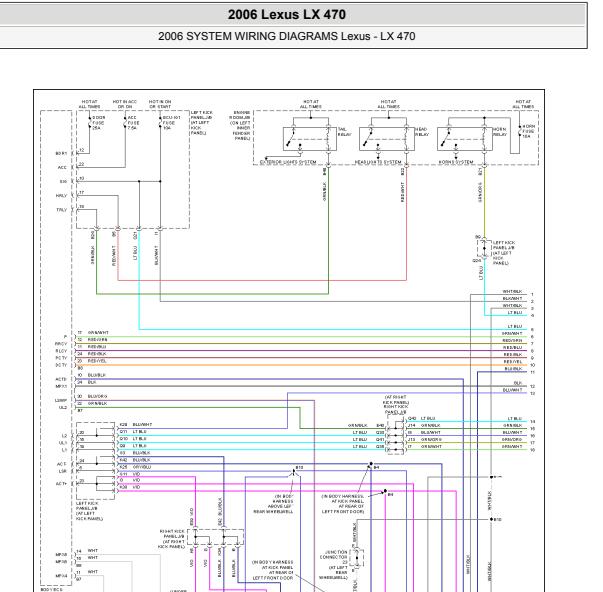Click the BLU/ORG wire label at pin 30
This screenshot has height=592, width=603.
click(x=97, y=396)
